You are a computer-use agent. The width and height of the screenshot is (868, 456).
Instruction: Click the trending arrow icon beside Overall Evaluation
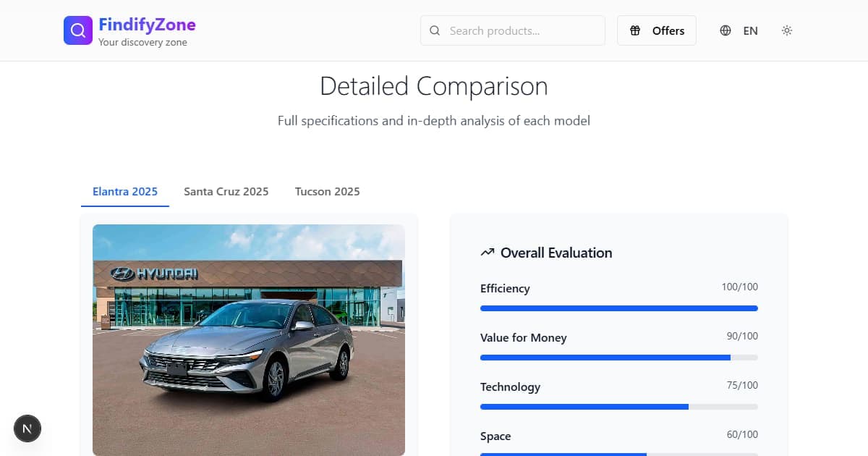(487, 253)
